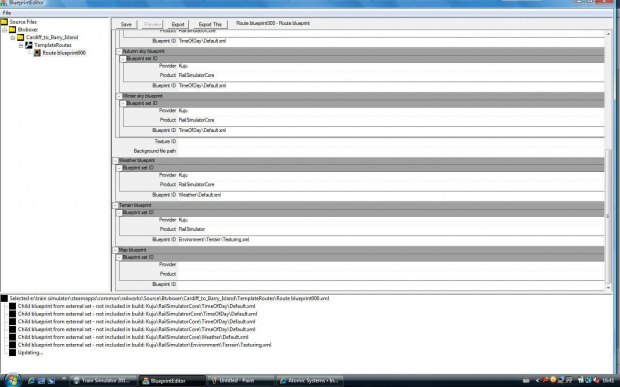Open Windows Start orb
620x387 pixels.
(x=13, y=380)
